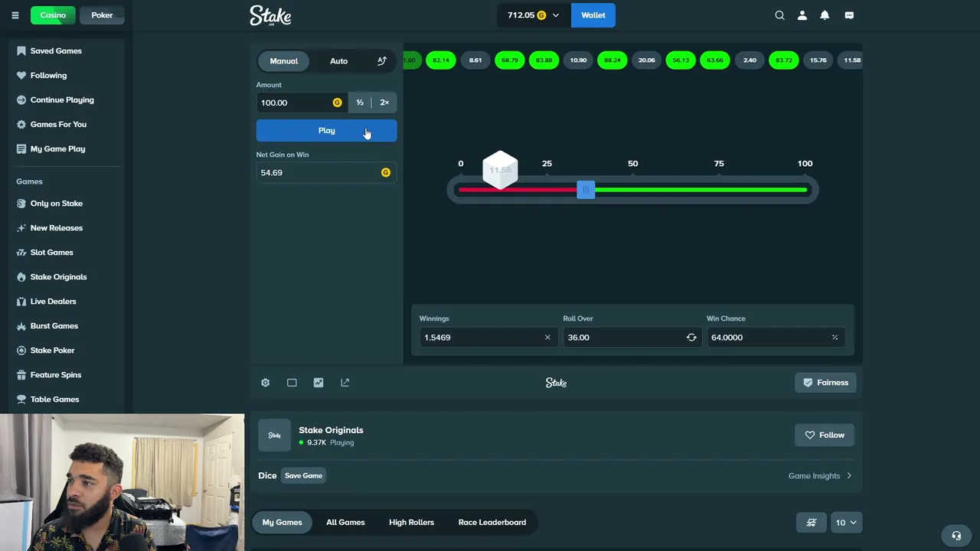
Task: Open the Fairness dialog
Action: pos(825,383)
